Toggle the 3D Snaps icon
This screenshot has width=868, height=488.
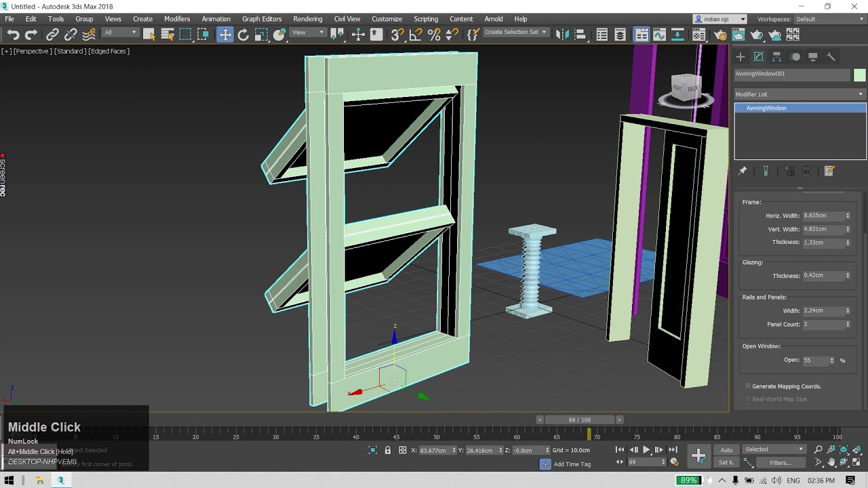pyautogui.click(x=397, y=35)
